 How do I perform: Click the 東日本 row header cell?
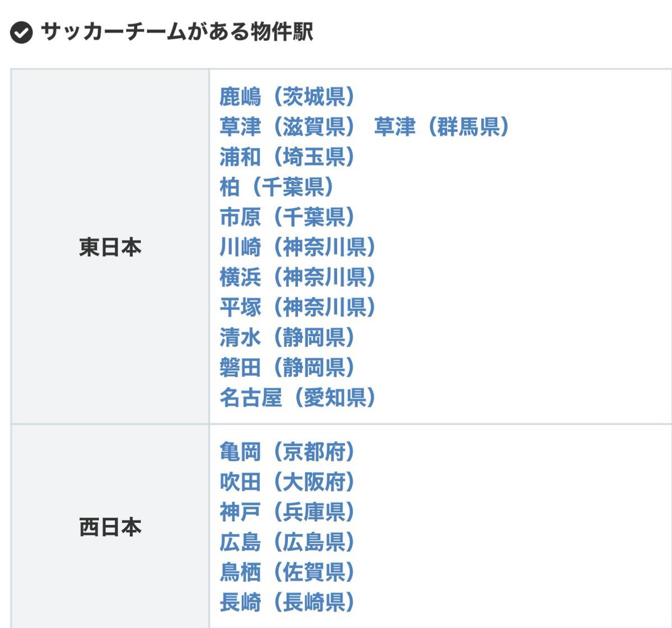110,247
